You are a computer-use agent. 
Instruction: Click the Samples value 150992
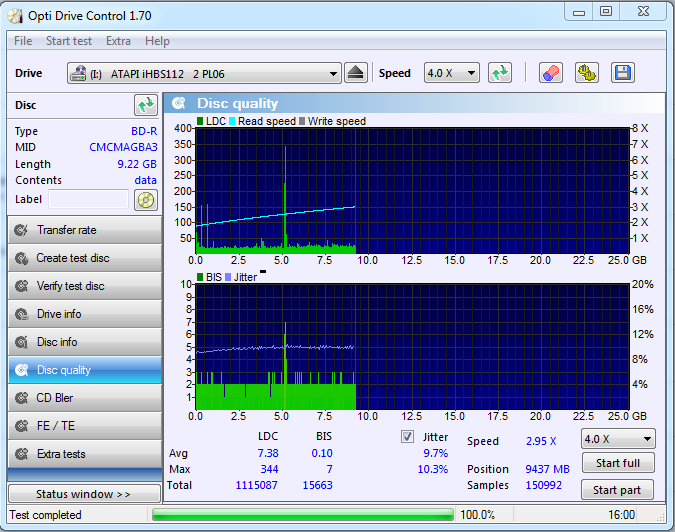click(543, 486)
